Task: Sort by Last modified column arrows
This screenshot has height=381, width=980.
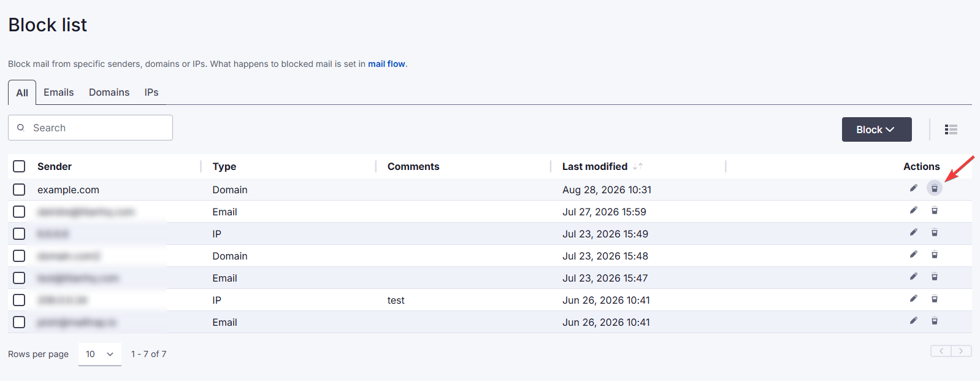Action: click(x=638, y=166)
